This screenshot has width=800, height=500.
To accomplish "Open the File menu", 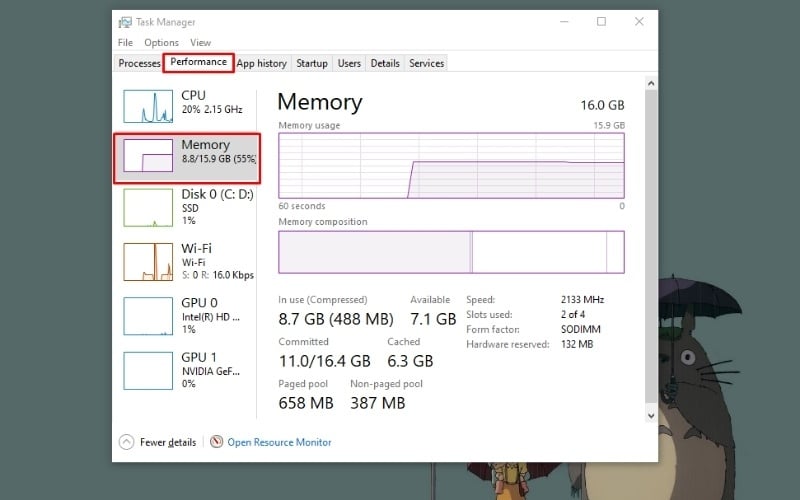I will 125,43.
